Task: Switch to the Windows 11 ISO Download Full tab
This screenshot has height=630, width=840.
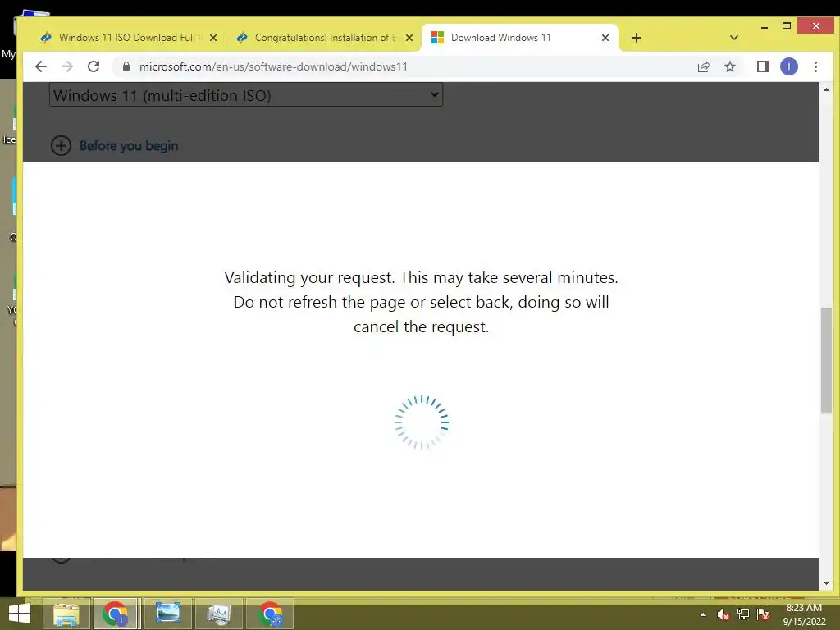Action: point(129,38)
